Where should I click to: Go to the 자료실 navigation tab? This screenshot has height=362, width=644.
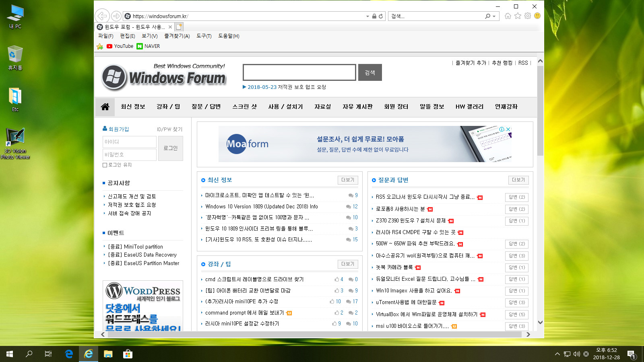pyautogui.click(x=323, y=107)
